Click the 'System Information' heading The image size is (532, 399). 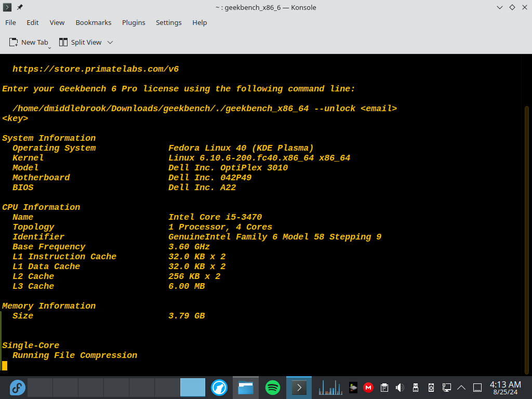(x=49, y=138)
